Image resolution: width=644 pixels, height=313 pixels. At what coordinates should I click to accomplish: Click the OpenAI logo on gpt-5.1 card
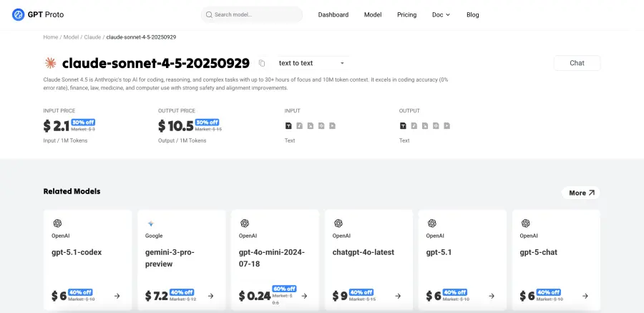point(431,223)
